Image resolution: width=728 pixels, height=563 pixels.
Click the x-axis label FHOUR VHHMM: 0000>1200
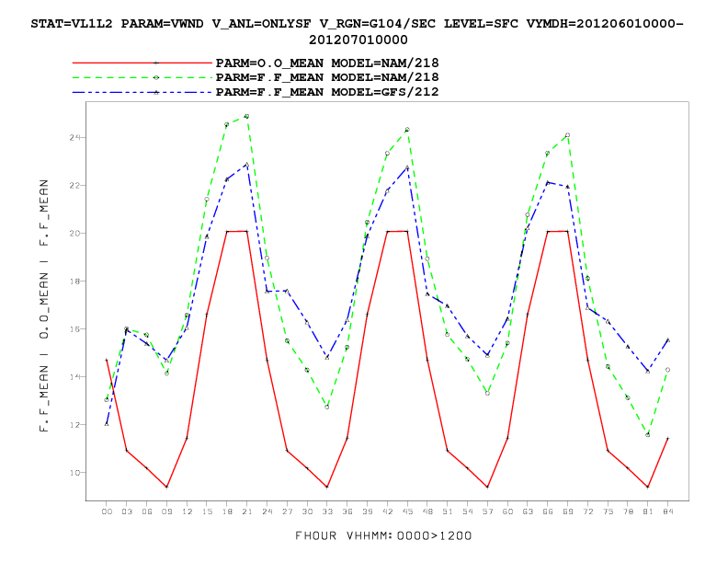pos(383,535)
